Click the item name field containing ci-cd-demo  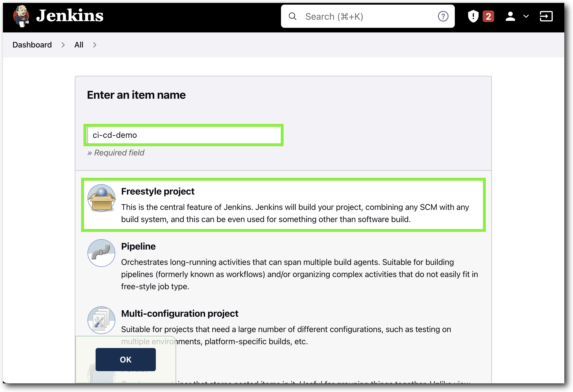coord(184,135)
